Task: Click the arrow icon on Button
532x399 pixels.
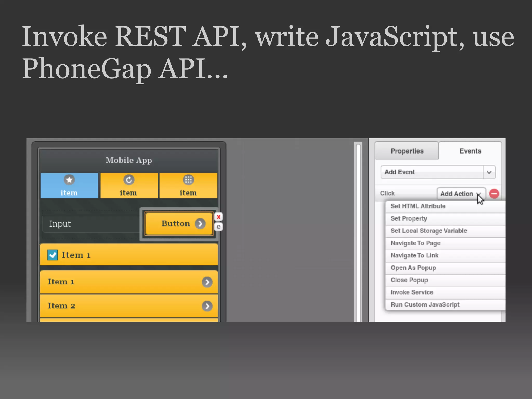Action: point(200,224)
